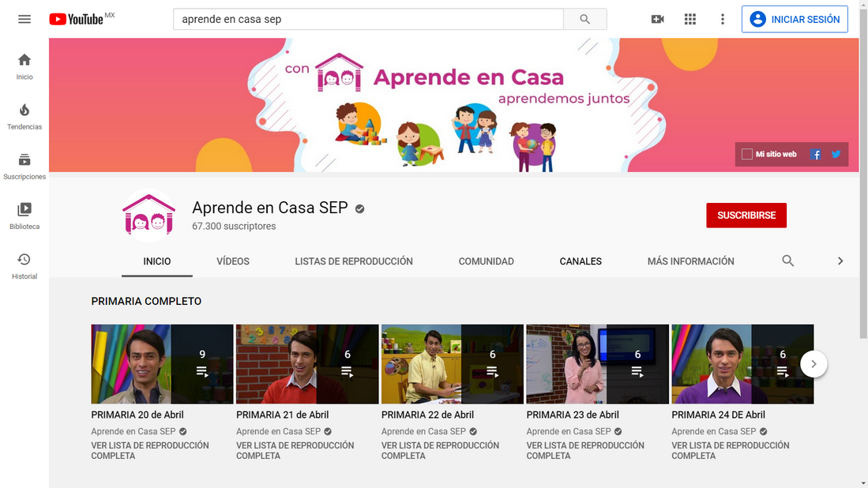
Task: Open PRIMARIA 20 de Abril playlist thumbnail
Action: [162, 364]
